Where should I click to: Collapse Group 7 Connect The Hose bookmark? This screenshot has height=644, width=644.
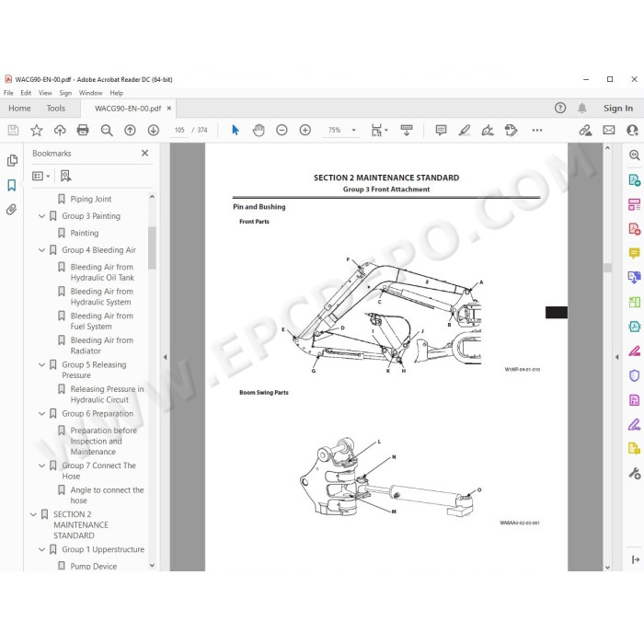pyautogui.click(x=41, y=466)
